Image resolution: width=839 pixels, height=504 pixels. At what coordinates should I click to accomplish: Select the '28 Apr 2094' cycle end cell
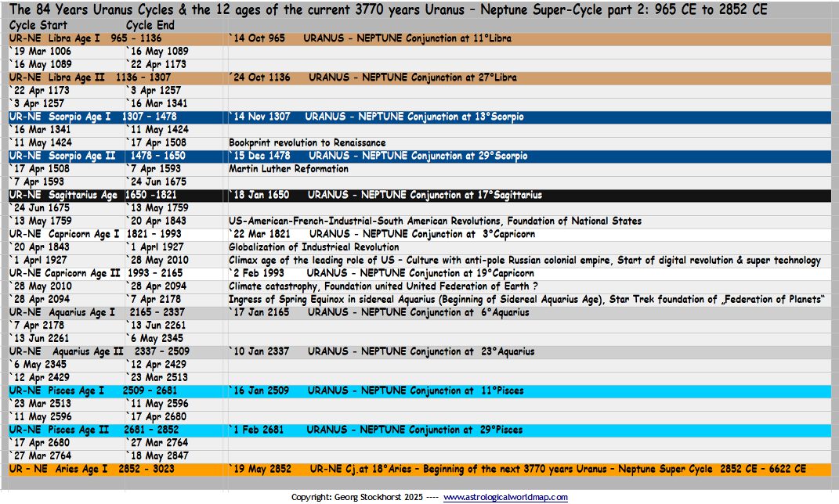[x=156, y=286]
